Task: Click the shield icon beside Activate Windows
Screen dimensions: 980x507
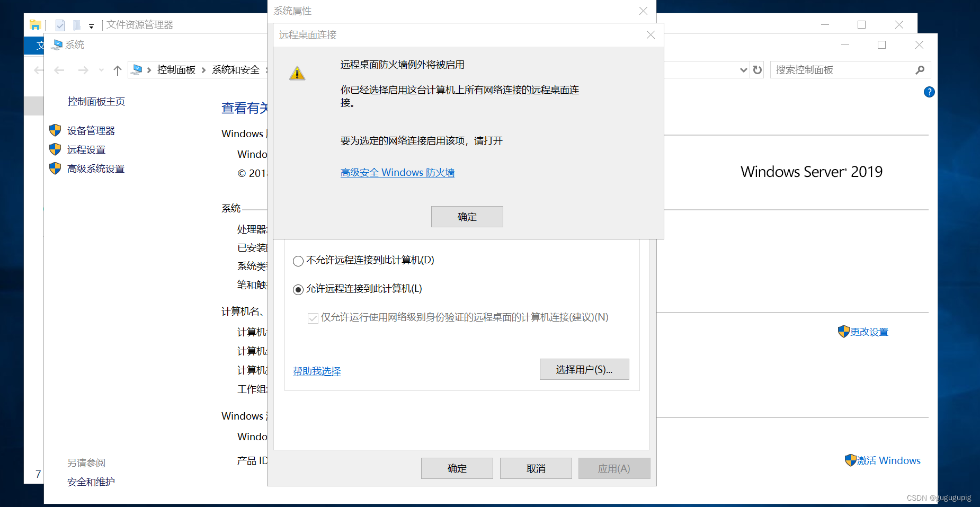Action: click(x=851, y=460)
